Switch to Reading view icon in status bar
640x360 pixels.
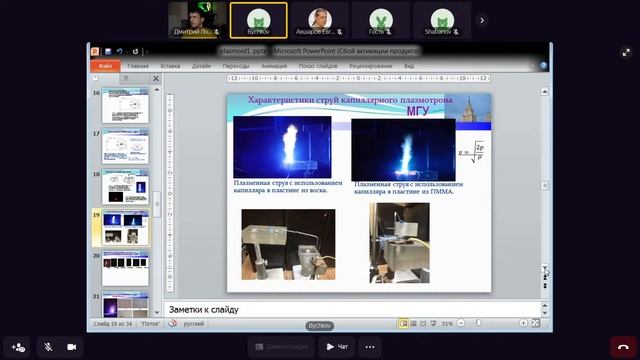[x=423, y=323]
